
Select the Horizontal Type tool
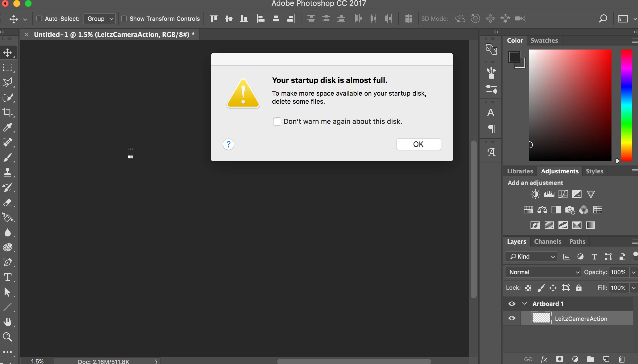[x=7, y=277]
